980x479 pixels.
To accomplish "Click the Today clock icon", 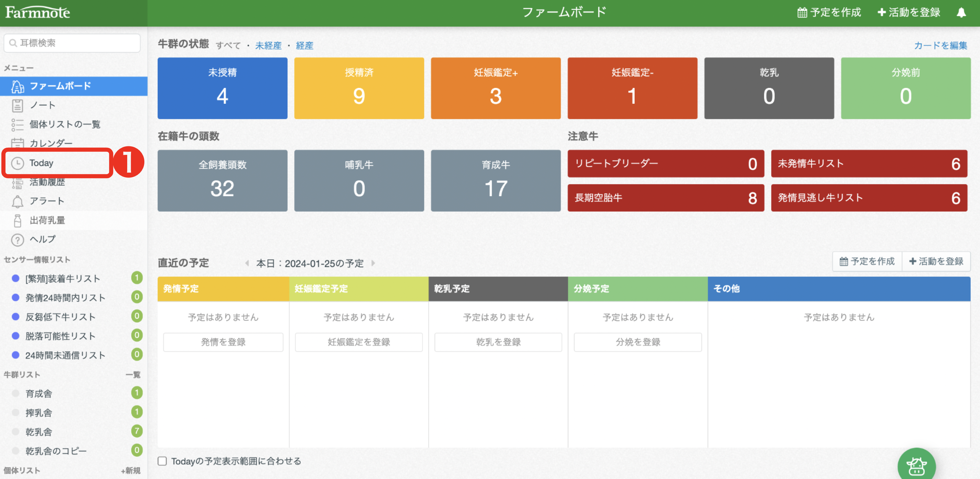I will (17, 163).
